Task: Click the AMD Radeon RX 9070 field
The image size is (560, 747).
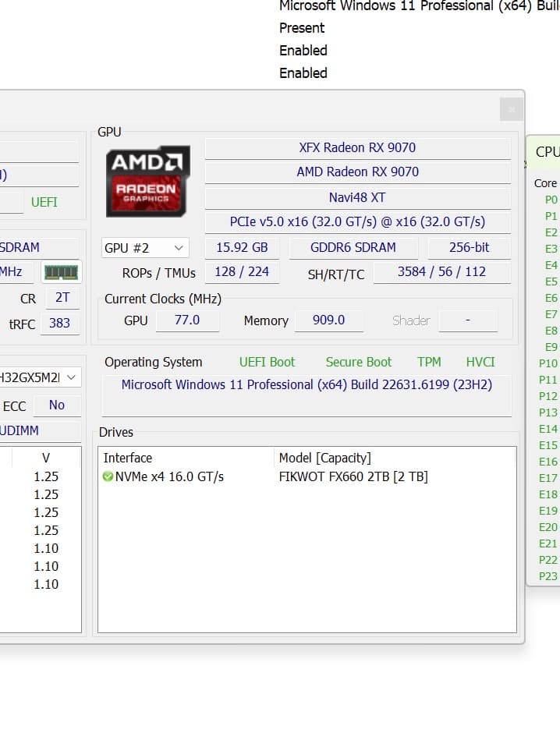Action: 357,172
